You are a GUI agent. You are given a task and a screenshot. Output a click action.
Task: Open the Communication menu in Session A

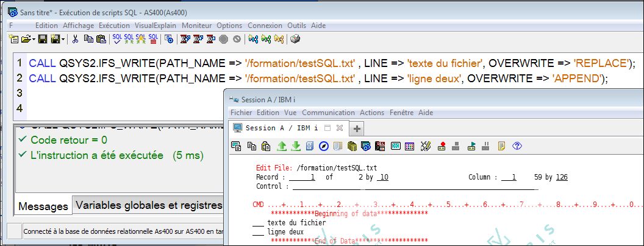click(328, 112)
